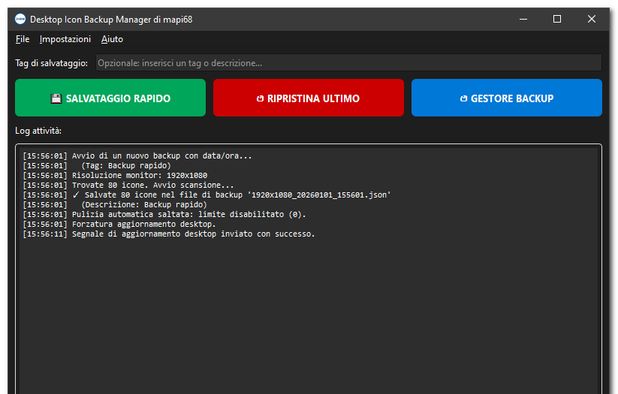Image resolution: width=618 pixels, height=394 pixels.
Task: Open the blue GESTORE BACKUP button
Action: [507, 98]
